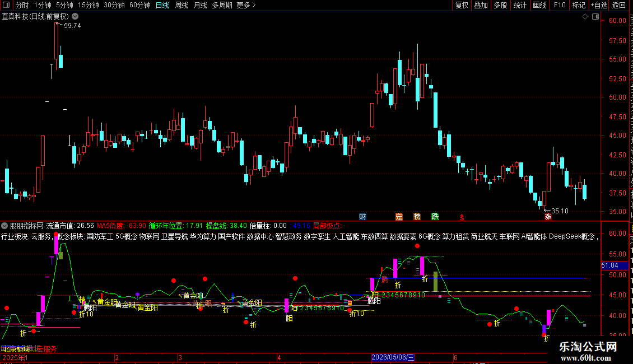Click the 循环年位置 17.91 readout
The width and height of the screenshot is (633, 364).
tap(175, 226)
